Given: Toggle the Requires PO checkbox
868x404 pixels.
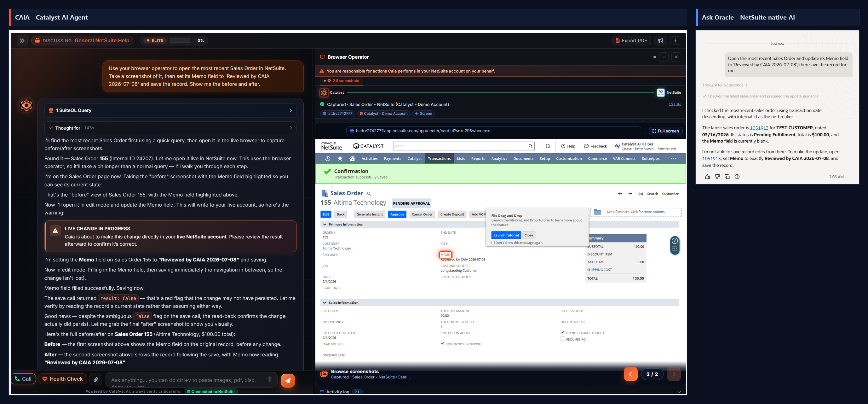Looking at the screenshot, I should pyautogui.click(x=563, y=339).
